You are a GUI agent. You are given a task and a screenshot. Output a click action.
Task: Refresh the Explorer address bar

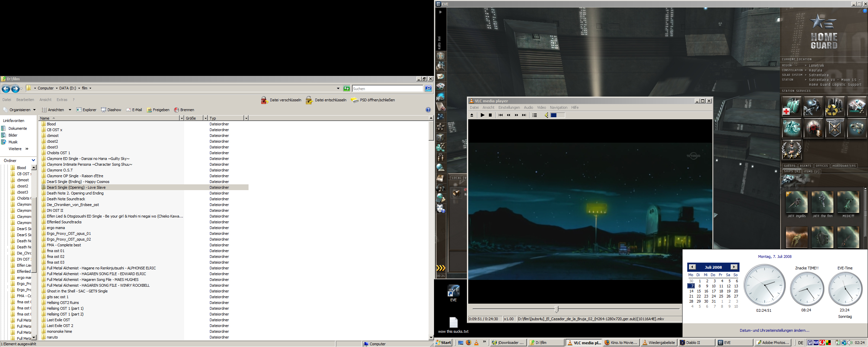[347, 88]
